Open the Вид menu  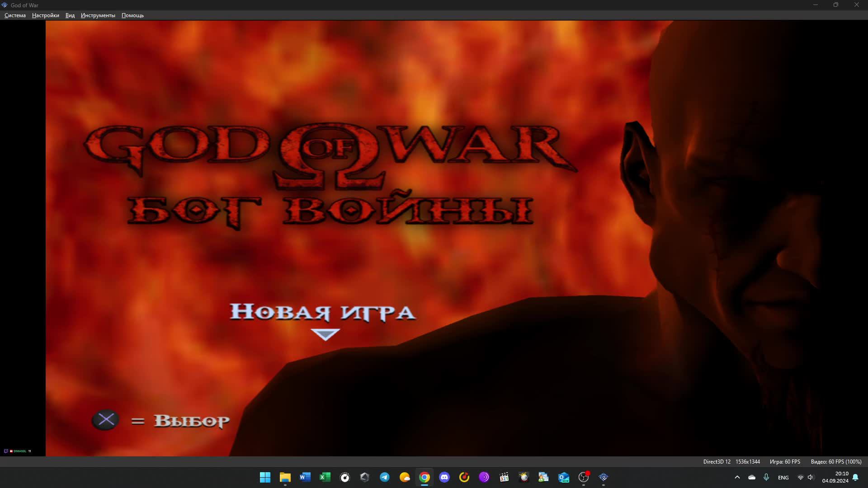(70, 15)
